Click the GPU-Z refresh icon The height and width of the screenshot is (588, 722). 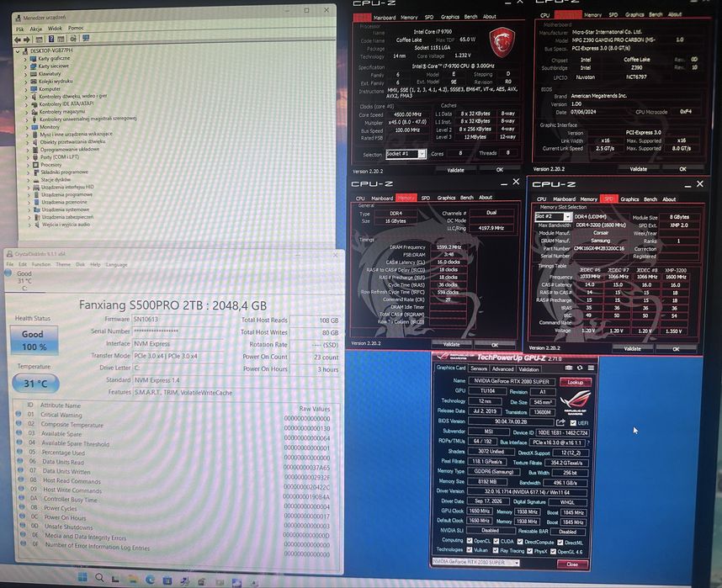coord(580,368)
